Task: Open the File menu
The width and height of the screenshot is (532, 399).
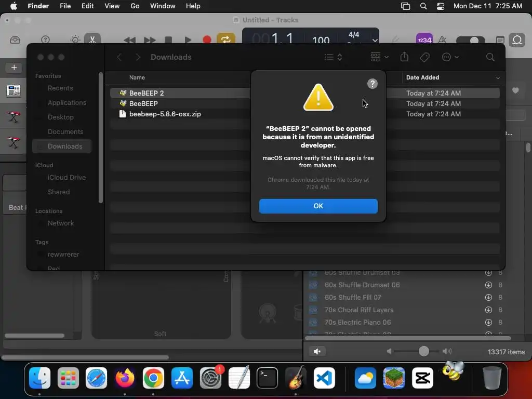Action: (65, 6)
